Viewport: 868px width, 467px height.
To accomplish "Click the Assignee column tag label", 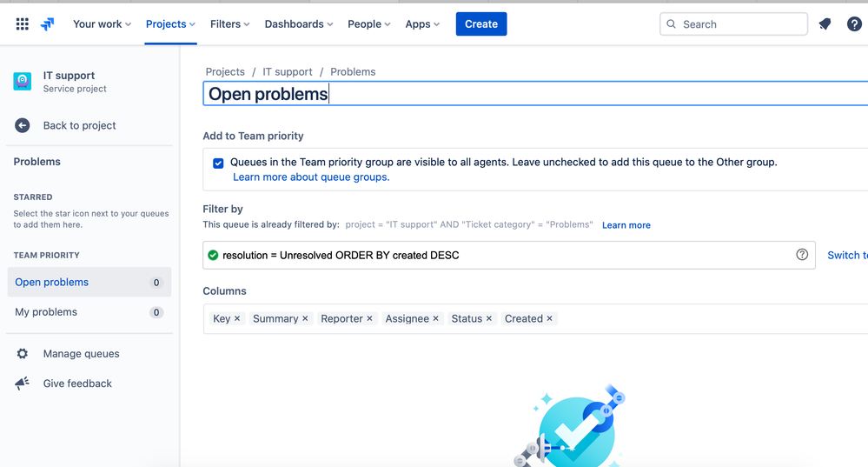I will [407, 318].
